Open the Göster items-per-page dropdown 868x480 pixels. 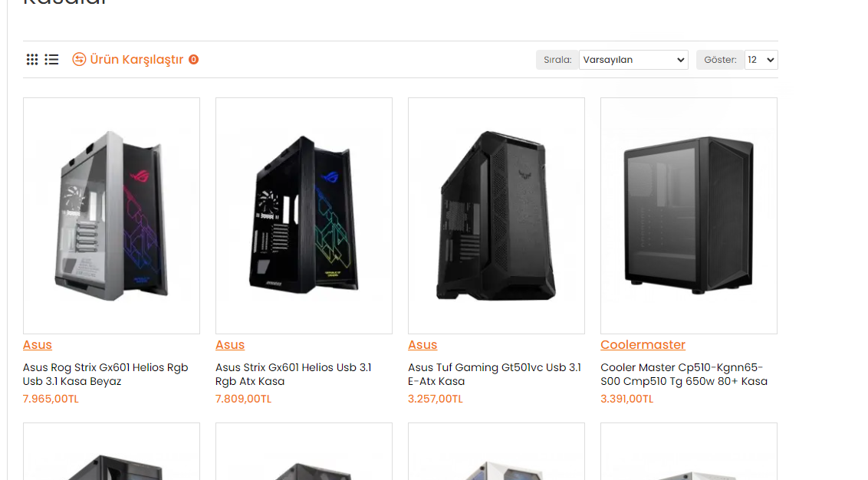point(761,60)
